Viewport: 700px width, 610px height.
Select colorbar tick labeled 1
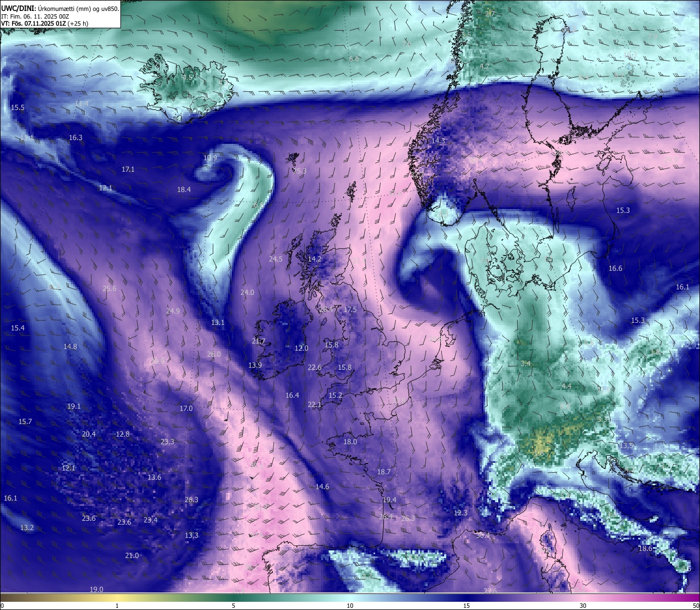[116, 606]
